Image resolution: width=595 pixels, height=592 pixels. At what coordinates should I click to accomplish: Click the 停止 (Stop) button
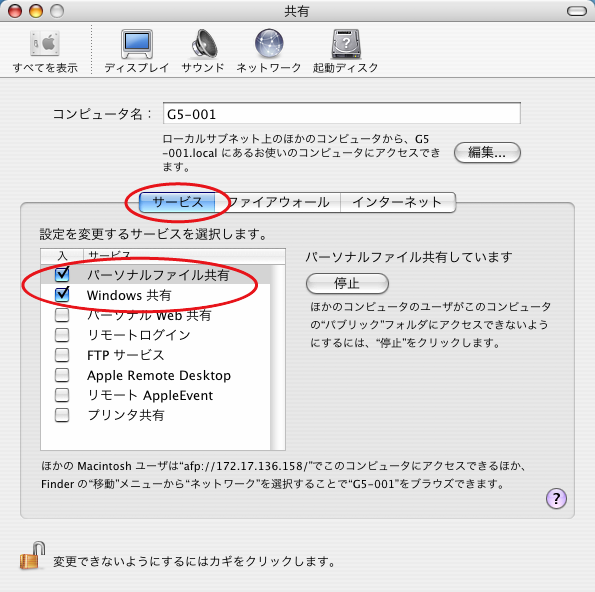tap(347, 283)
